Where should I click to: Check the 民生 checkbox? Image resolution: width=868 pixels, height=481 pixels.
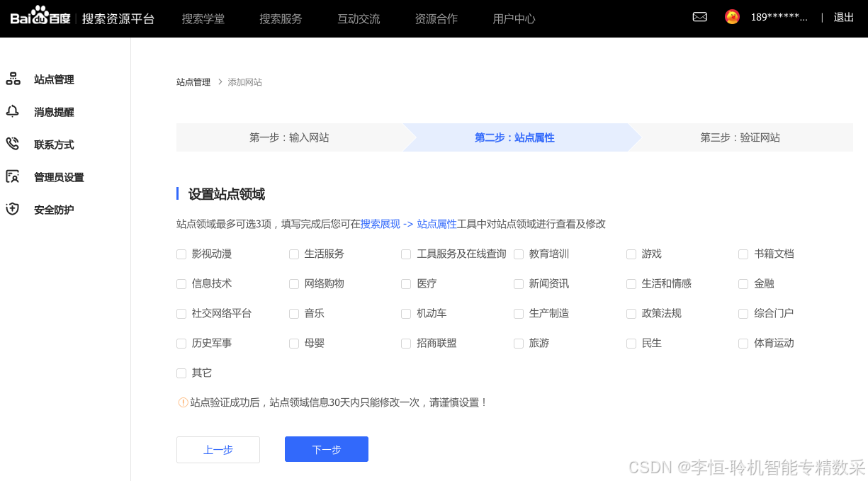pyautogui.click(x=631, y=344)
